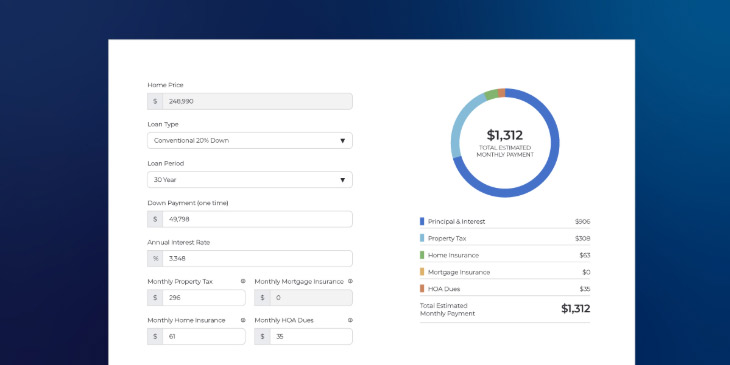
Task: Click the Monthly HOA Dues field
Action: [x=303, y=336]
